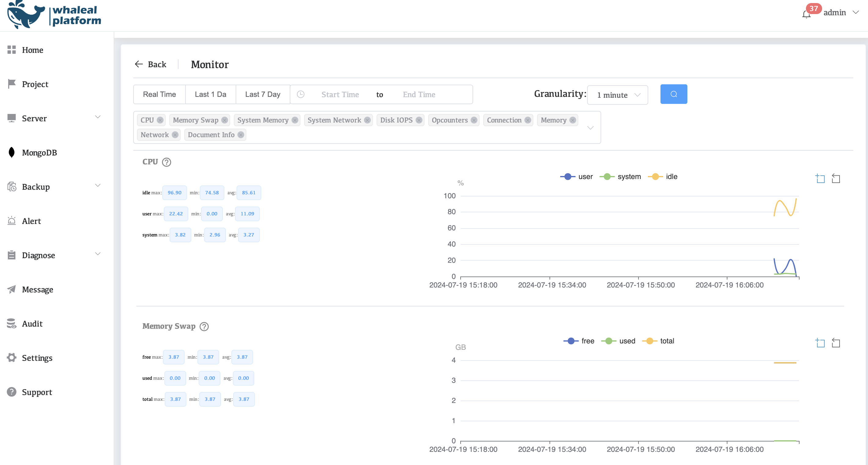Screen dimensions: 868x465
Task: Go back using the Back link
Action: pos(151,64)
